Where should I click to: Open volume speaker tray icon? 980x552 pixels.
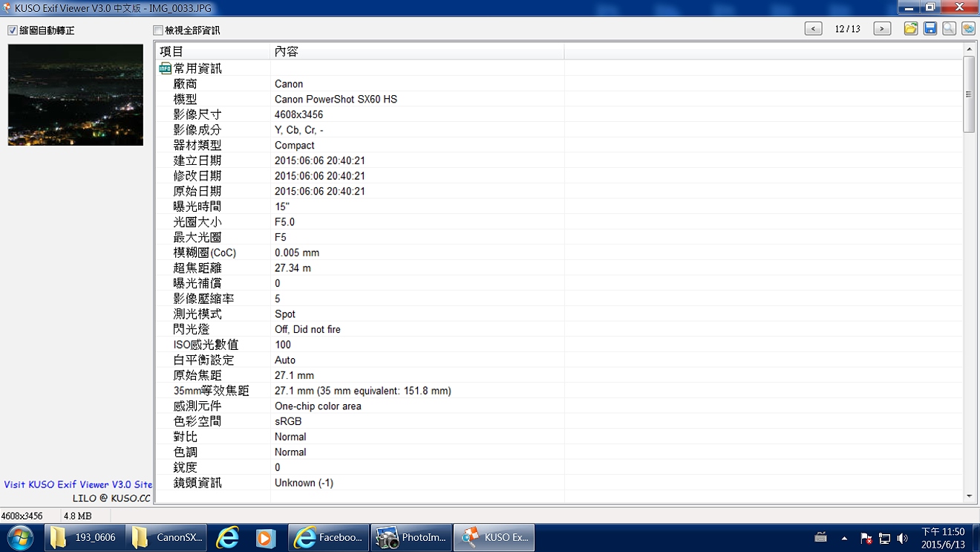(902, 538)
